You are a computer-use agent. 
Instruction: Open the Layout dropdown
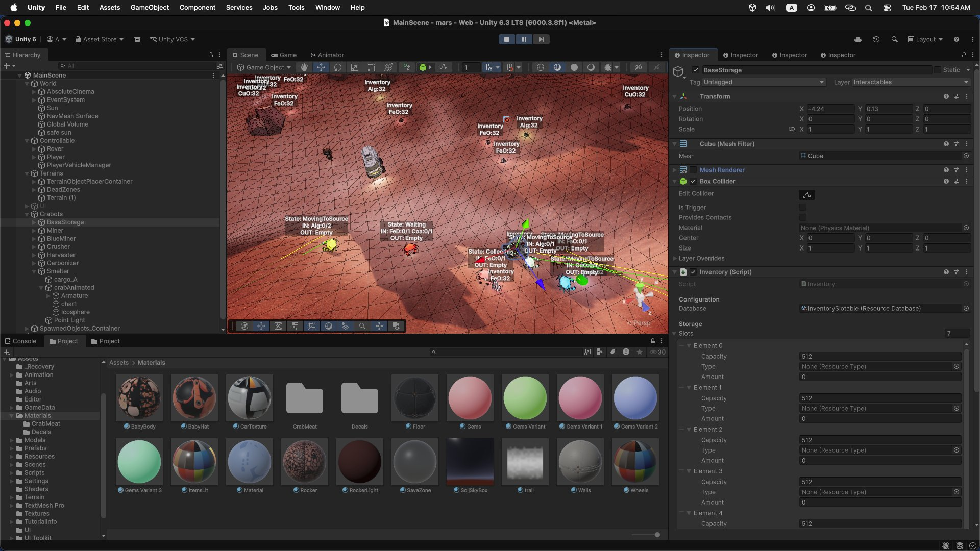(925, 39)
